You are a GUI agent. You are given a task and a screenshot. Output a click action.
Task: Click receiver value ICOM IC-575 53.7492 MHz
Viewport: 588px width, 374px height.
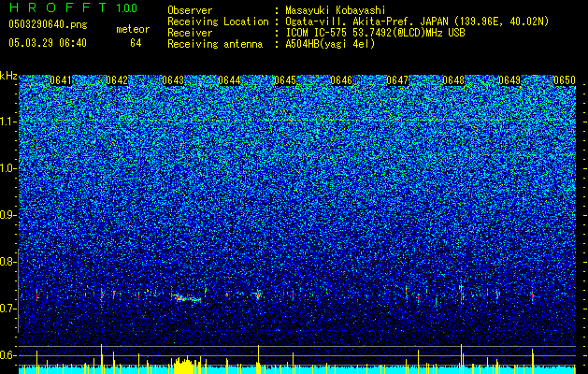tap(375, 33)
